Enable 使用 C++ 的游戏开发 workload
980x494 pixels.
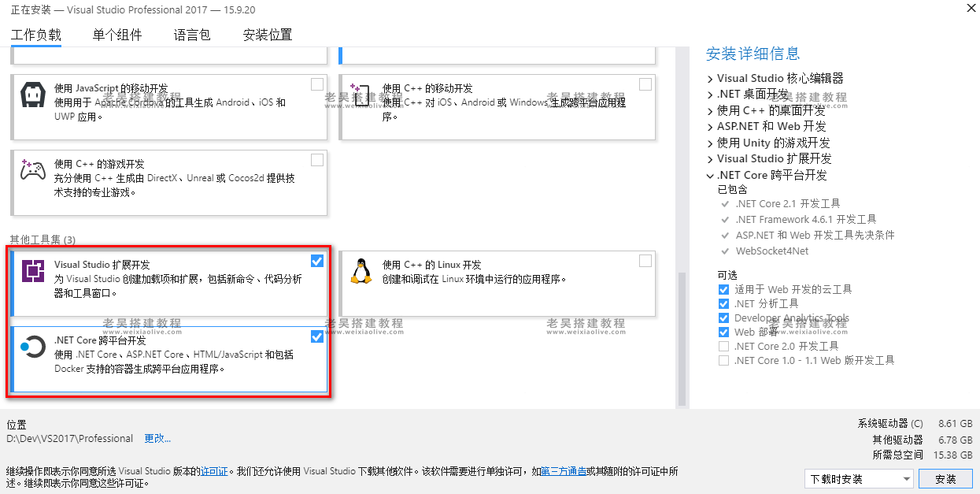(x=317, y=159)
